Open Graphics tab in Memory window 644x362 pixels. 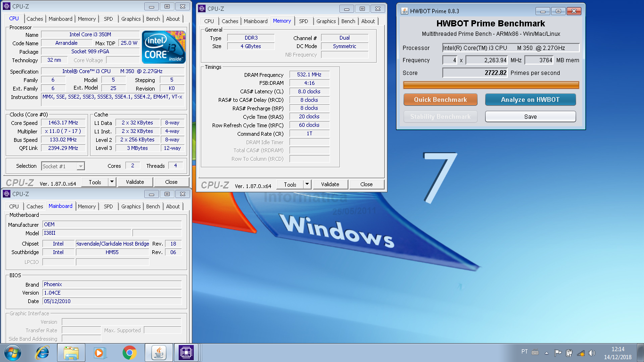pyautogui.click(x=326, y=21)
